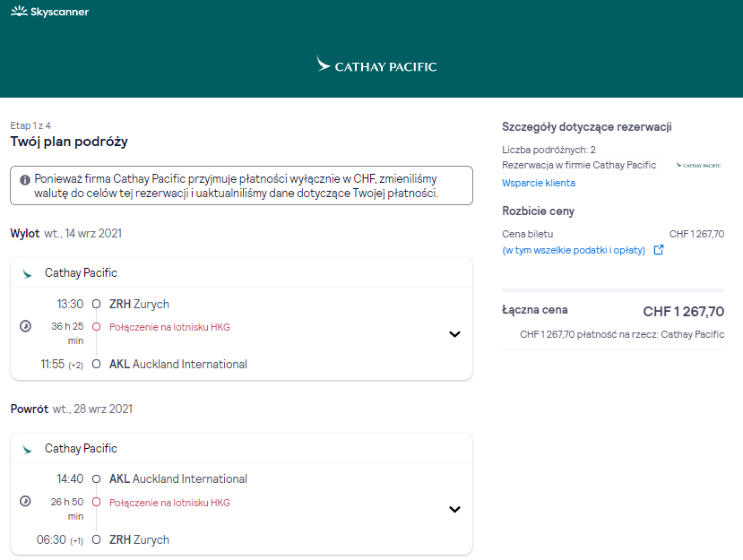Viewport: 743px width, 560px height.
Task: Click 'płatność na rzecz: Cathay Pacific' line
Action: [622, 334]
